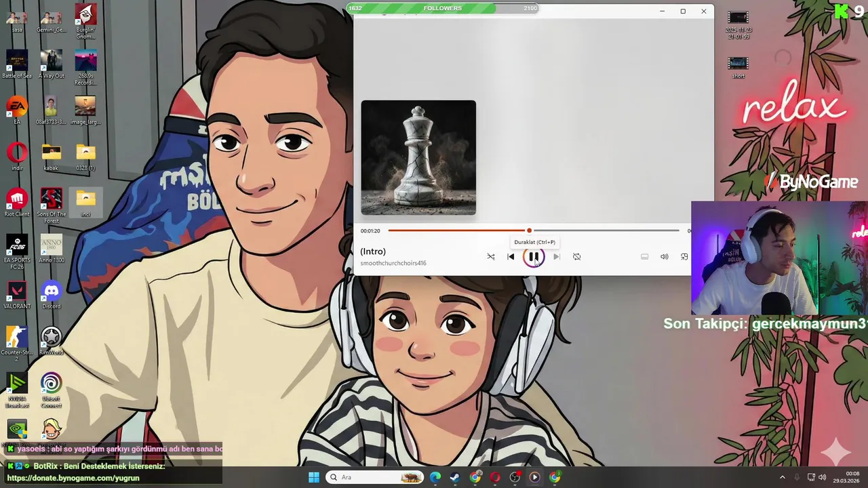Select the Opera 'indir' desktop icon
868x488 pixels.
point(17,157)
